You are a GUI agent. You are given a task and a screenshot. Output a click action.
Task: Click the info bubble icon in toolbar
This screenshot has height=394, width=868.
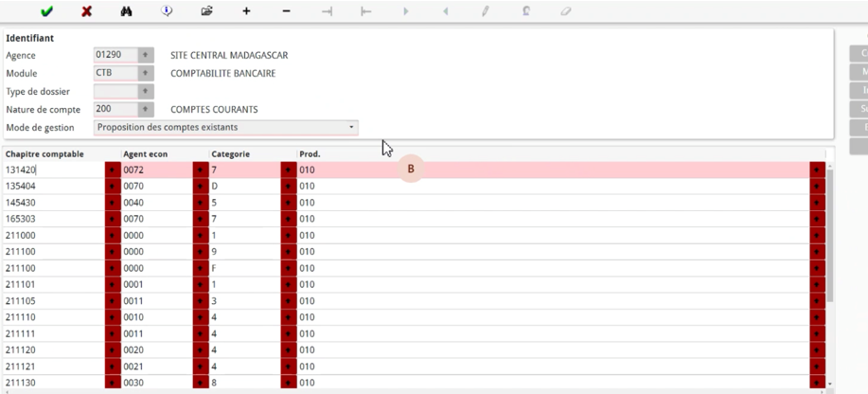[167, 11]
